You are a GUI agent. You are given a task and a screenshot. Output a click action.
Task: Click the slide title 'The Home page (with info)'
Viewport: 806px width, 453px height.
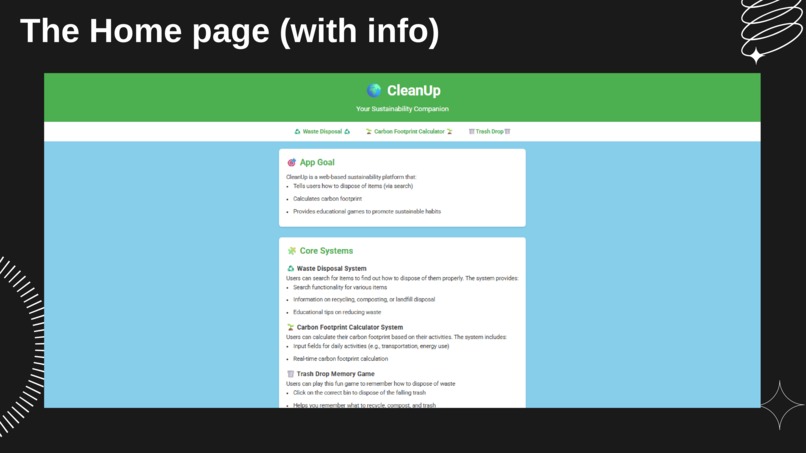230,31
